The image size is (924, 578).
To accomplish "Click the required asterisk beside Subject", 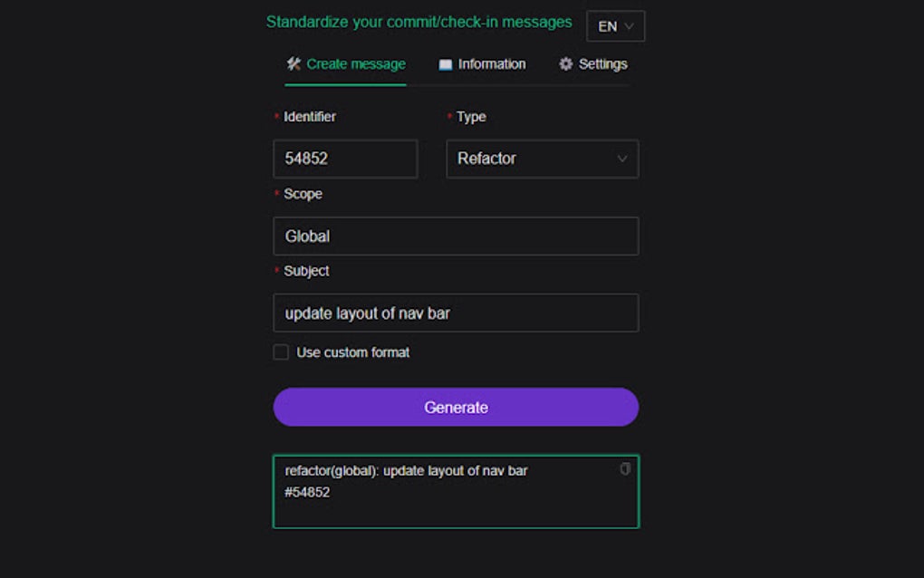I will (276, 269).
